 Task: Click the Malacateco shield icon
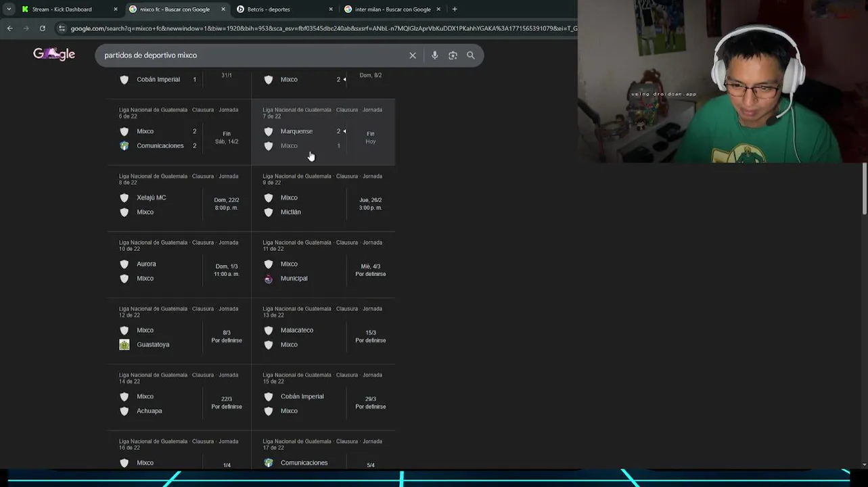point(268,331)
